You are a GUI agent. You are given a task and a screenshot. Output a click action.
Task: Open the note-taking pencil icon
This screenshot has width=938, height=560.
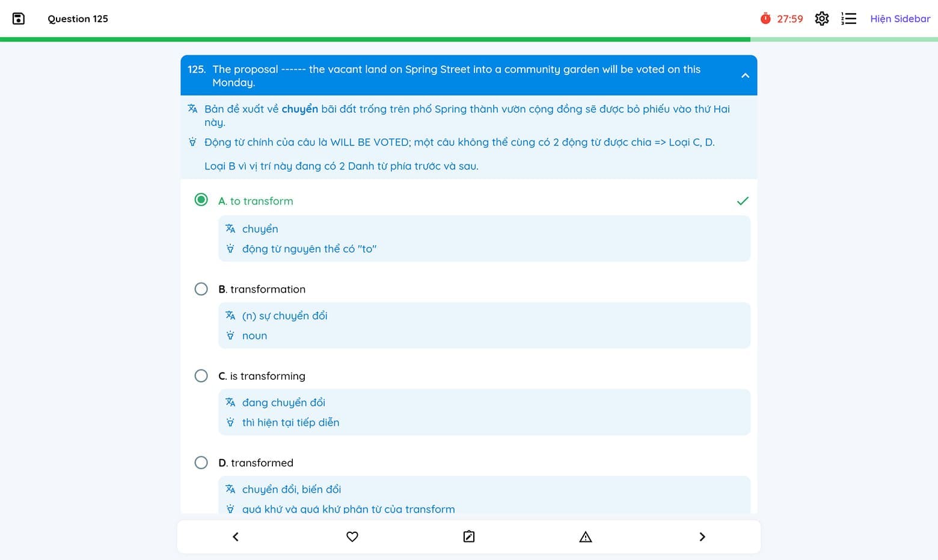(469, 537)
